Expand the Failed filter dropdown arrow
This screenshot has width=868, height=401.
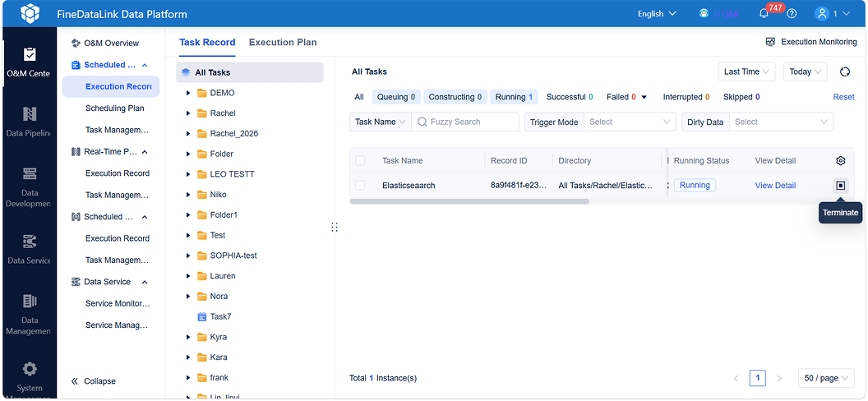644,97
